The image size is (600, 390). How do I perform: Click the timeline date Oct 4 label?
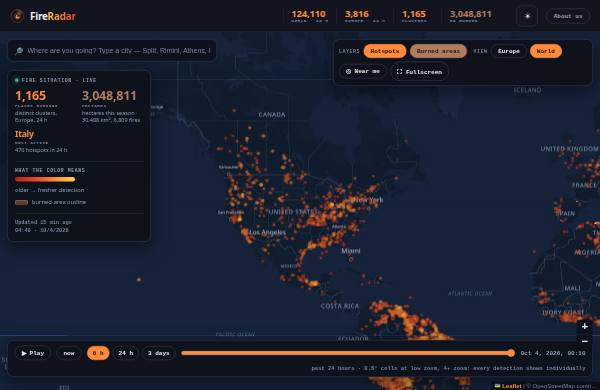(553, 353)
